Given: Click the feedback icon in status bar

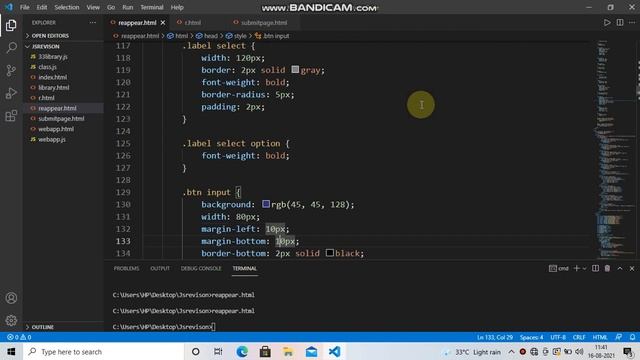Looking at the screenshot, I should (619, 337).
